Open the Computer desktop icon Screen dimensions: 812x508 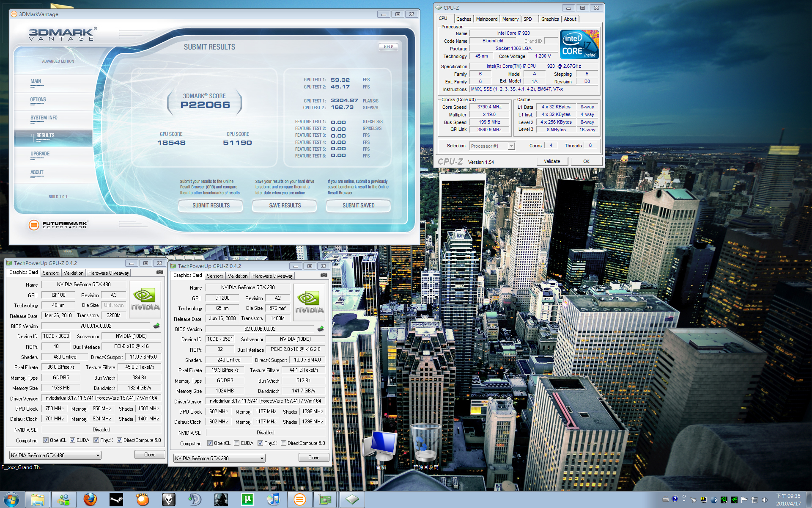point(381,450)
